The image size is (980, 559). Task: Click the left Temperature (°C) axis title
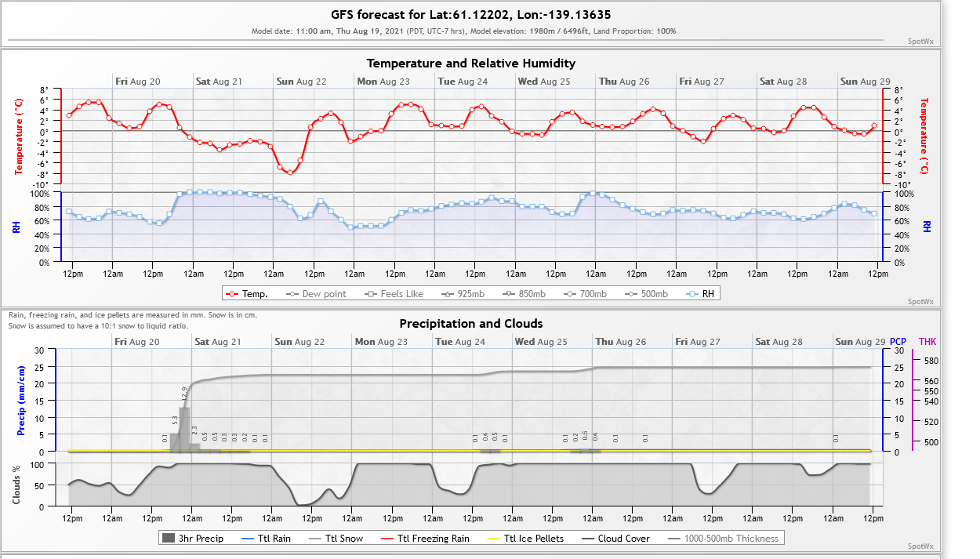click(20, 136)
